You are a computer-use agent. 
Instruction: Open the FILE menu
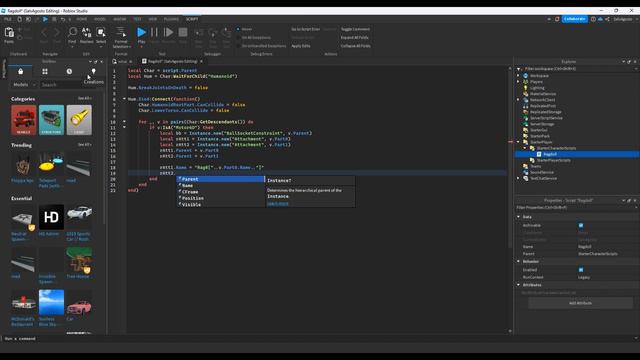[x=8, y=19]
